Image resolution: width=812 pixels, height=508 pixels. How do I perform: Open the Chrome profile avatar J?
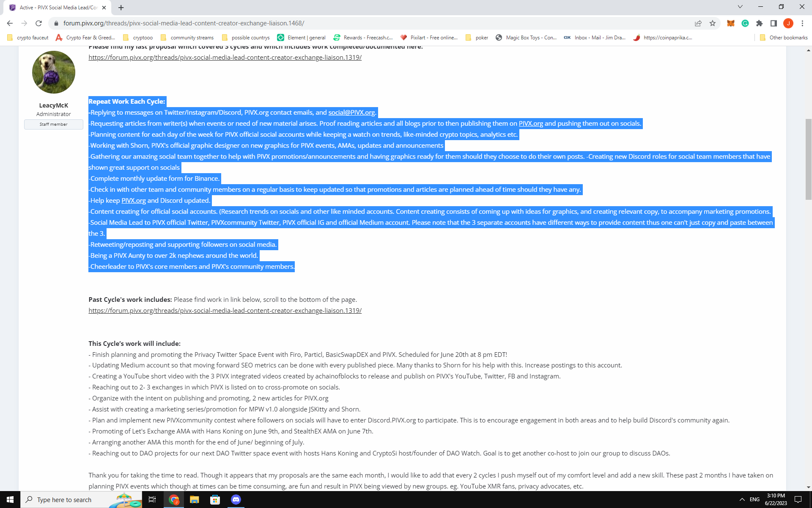coord(788,23)
